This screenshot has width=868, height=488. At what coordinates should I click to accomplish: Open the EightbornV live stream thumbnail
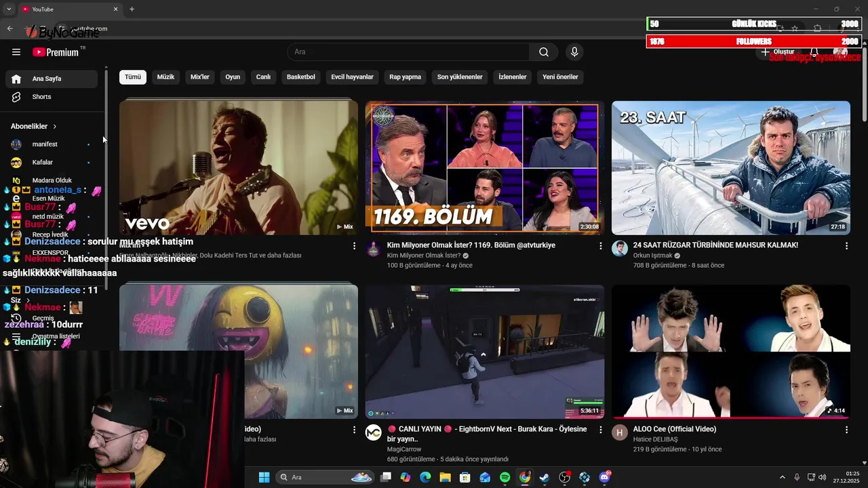(484, 352)
